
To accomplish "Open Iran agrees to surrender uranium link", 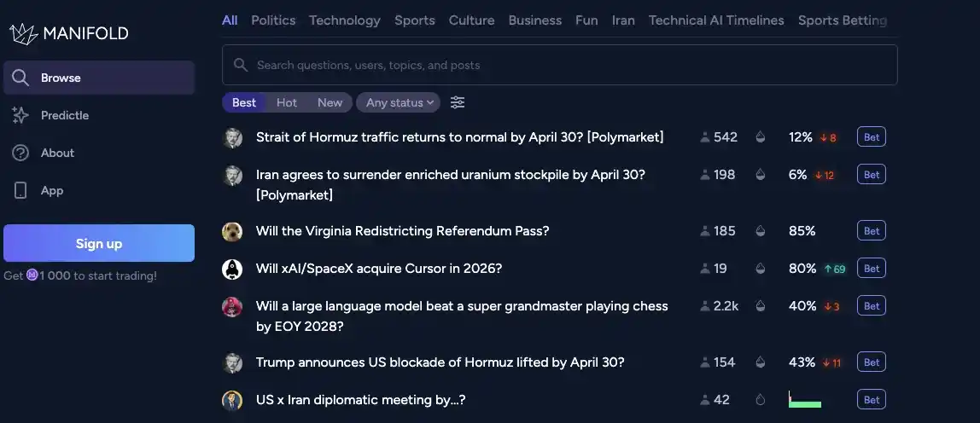I will [451, 184].
